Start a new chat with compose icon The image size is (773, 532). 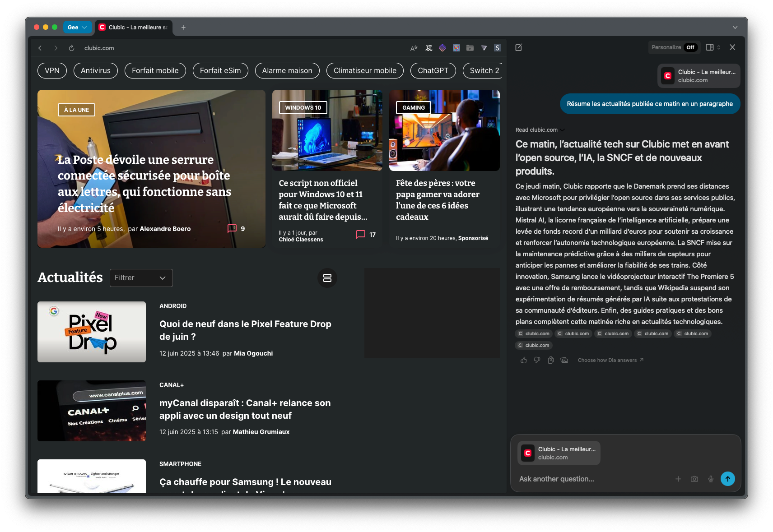coord(519,47)
